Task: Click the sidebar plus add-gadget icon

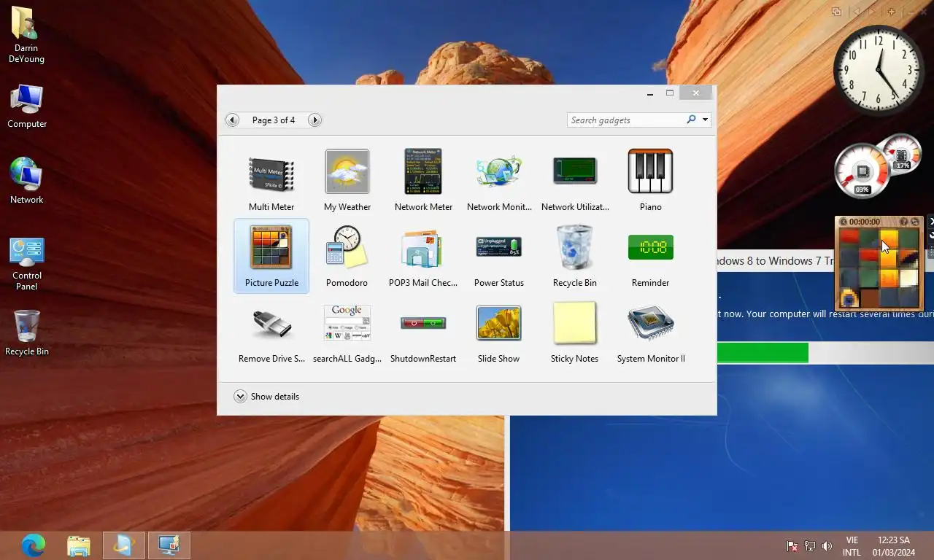Action: (x=892, y=12)
